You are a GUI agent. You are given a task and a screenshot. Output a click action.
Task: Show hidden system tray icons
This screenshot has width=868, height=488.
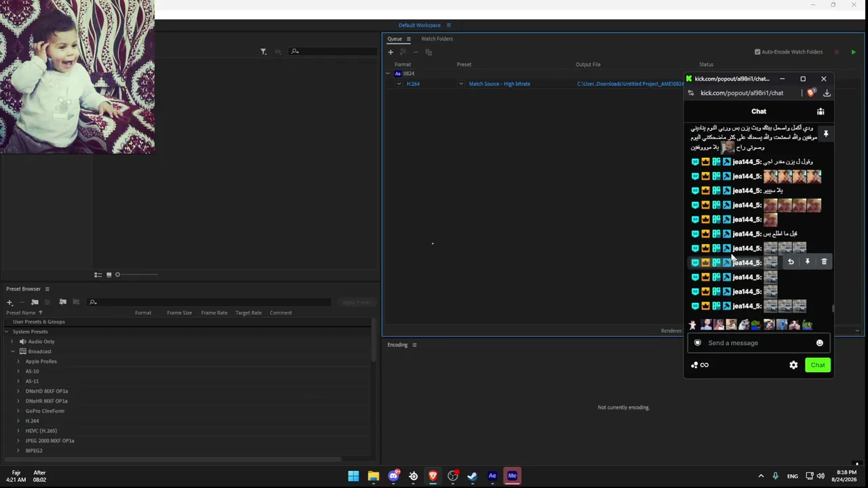coord(761,476)
